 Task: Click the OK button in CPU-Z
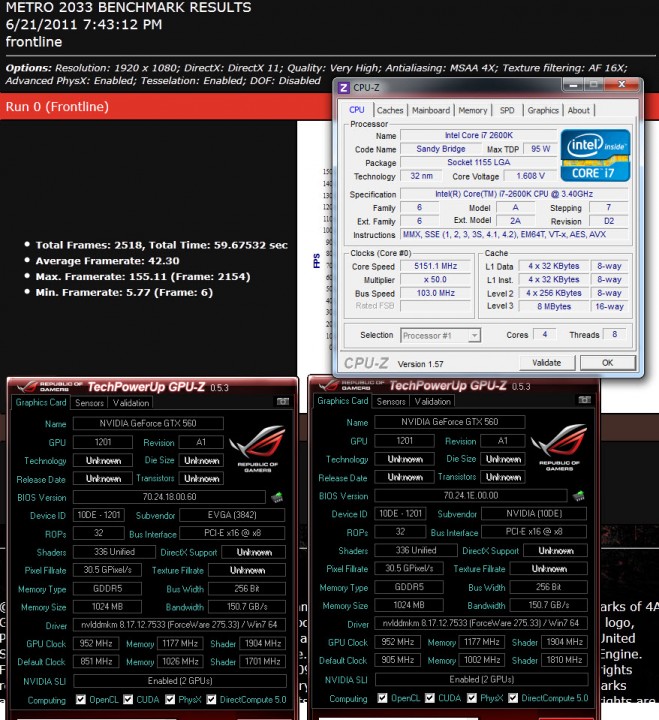tap(608, 363)
